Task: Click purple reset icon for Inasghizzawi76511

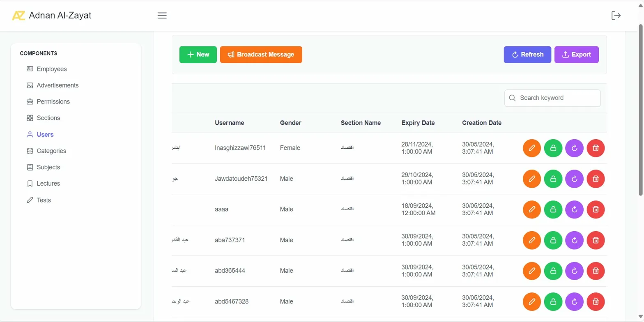Action: [574, 148]
